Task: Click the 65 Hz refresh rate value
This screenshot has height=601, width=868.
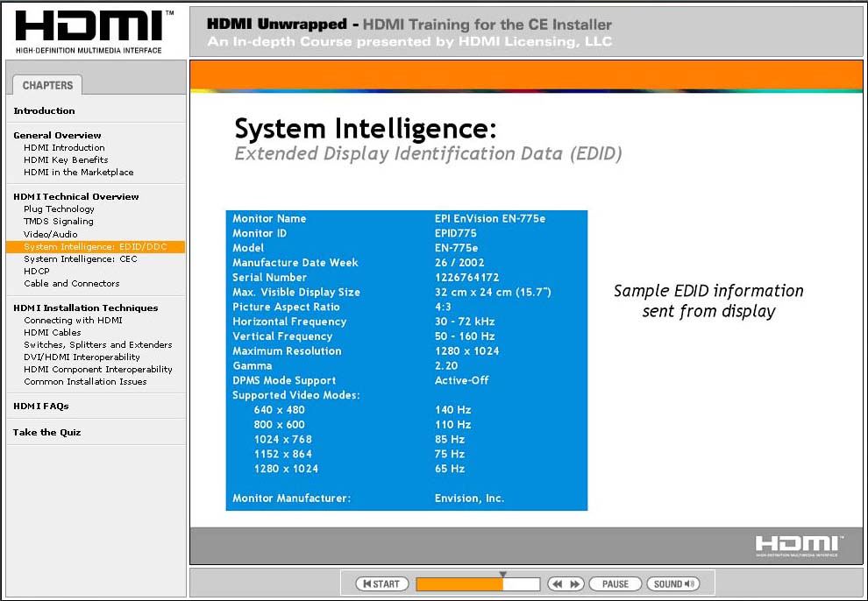Action: (450, 469)
